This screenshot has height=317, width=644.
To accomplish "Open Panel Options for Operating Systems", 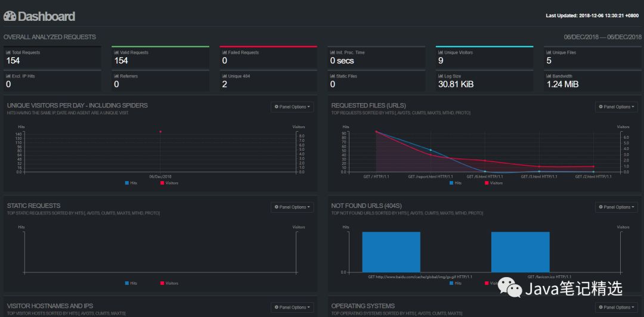I will pos(617,307).
